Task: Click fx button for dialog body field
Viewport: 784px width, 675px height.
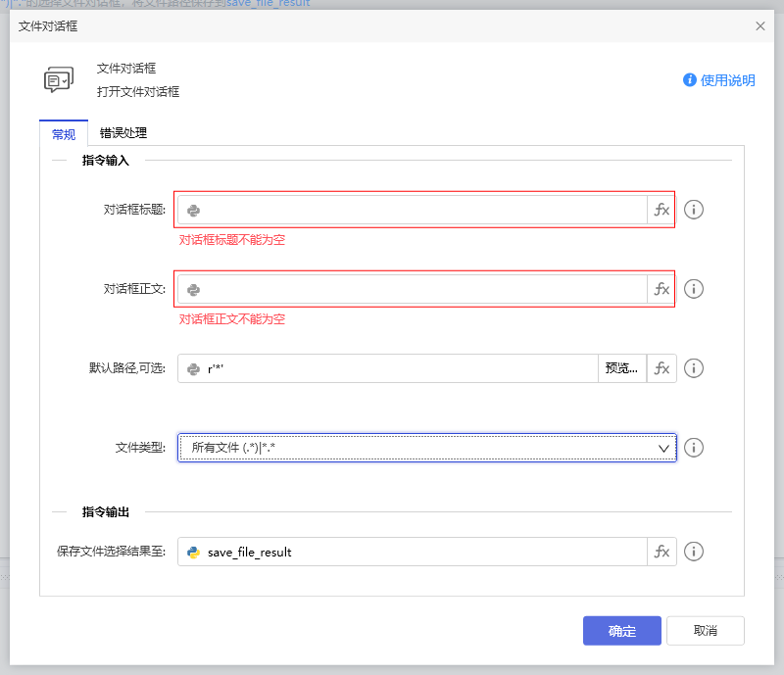Action: pos(661,289)
